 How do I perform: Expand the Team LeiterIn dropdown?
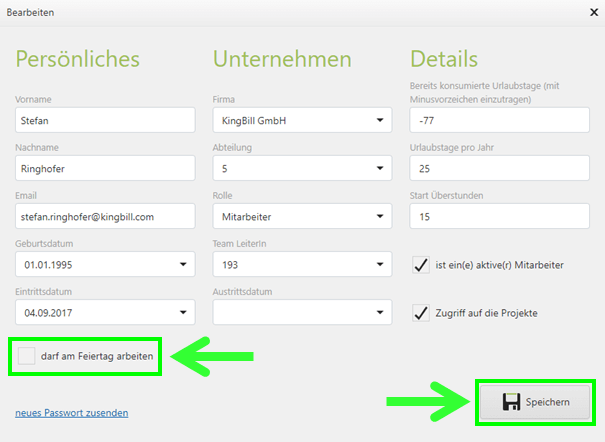302,264
